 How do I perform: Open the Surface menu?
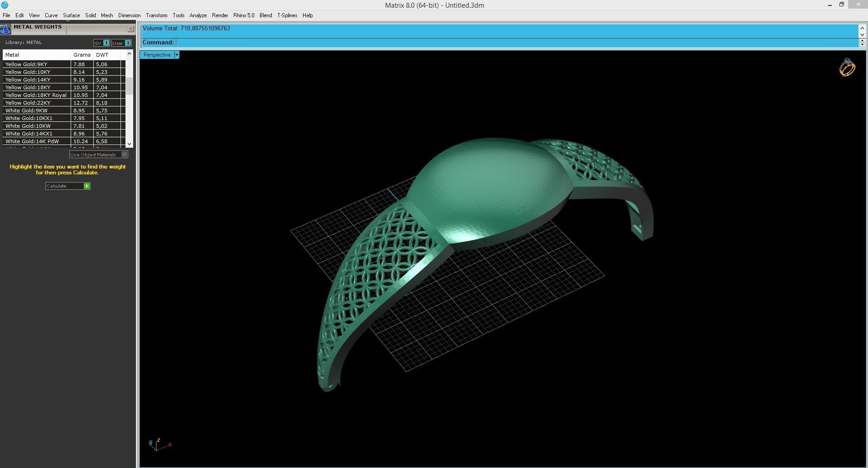point(72,15)
